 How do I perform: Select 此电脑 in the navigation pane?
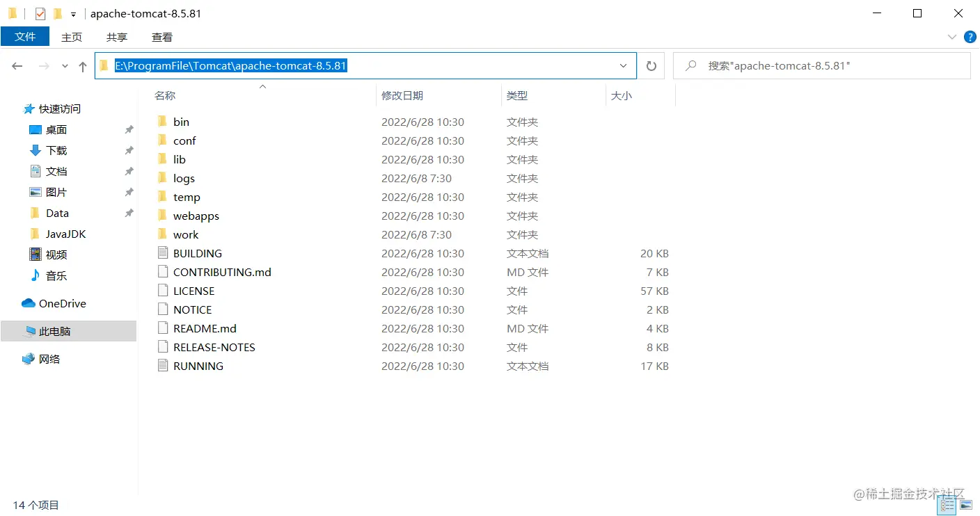pos(68,332)
